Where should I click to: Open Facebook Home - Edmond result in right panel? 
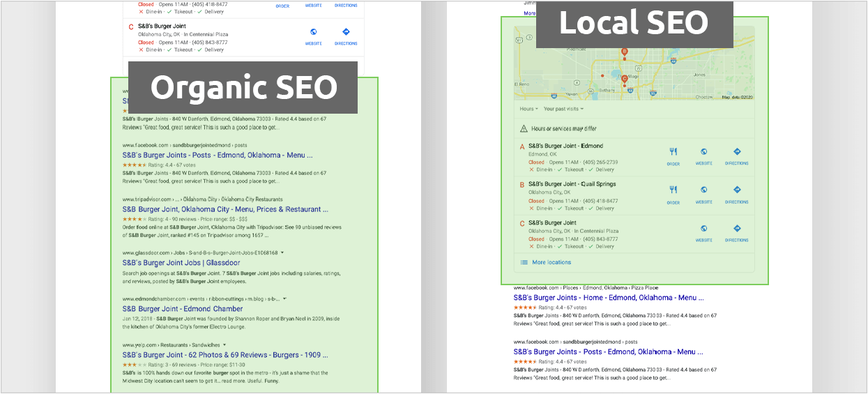coord(609,298)
